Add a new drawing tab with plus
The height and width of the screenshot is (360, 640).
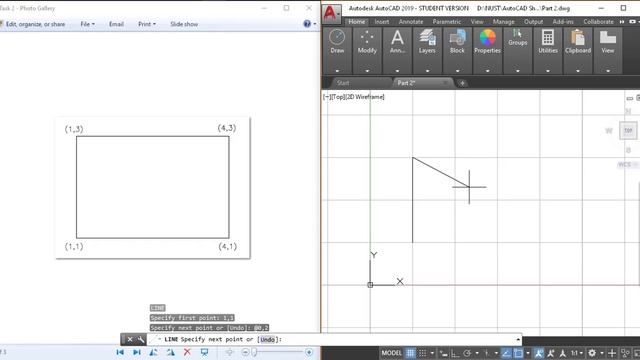click(x=462, y=83)
